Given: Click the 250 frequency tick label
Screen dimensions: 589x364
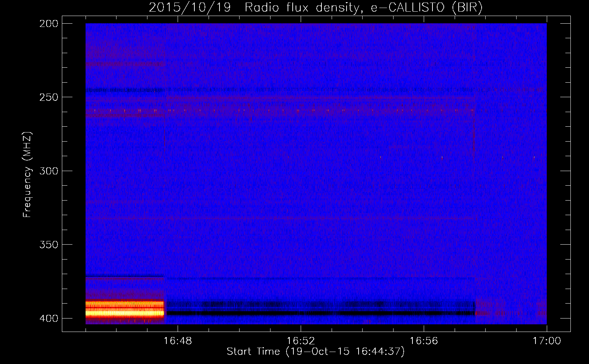Looking at the screenshot, I should click(49, 97).
